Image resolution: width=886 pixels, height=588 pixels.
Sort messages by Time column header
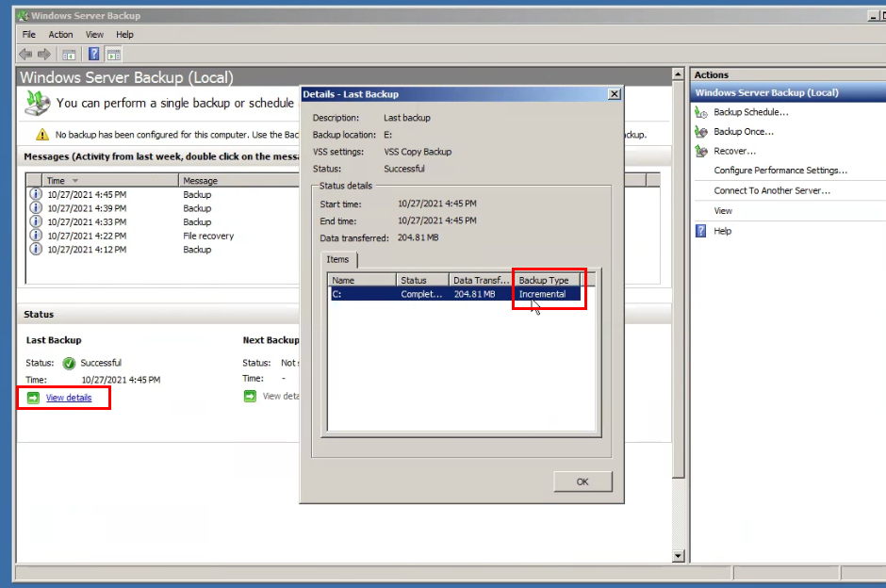pos(110,181)
